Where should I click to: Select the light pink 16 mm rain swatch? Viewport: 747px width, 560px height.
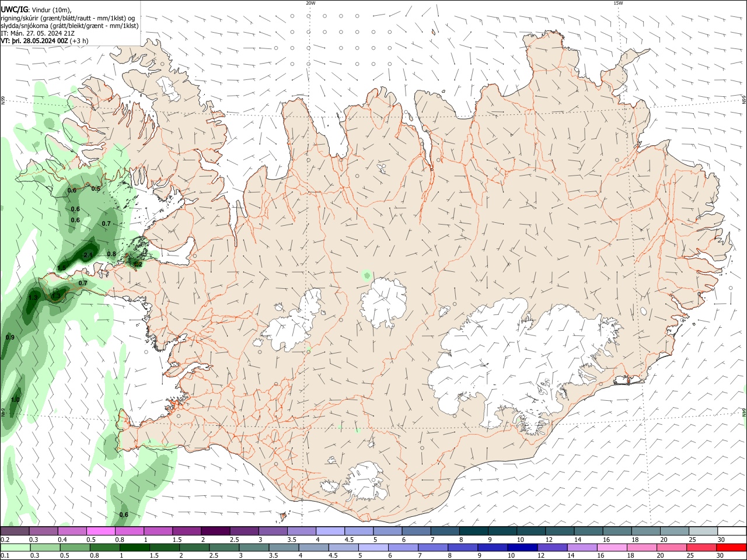pyautogui.click(x=612, y=547)
